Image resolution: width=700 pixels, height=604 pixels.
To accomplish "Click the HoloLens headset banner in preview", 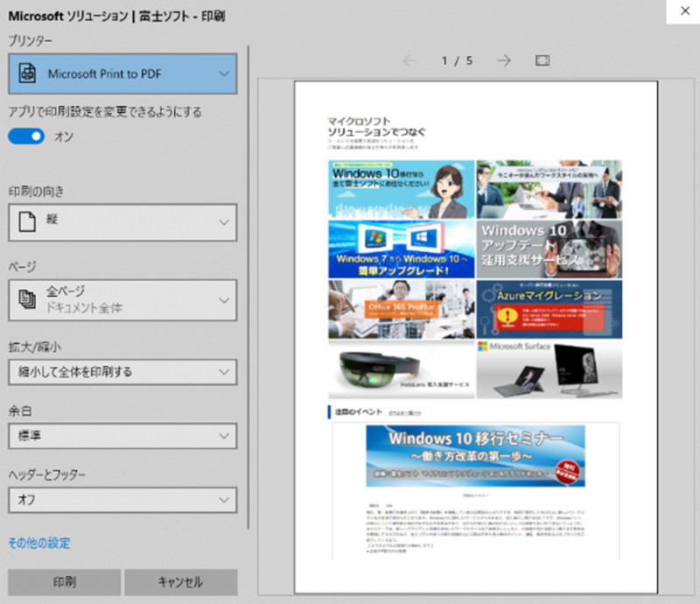I will click(402, 369).
